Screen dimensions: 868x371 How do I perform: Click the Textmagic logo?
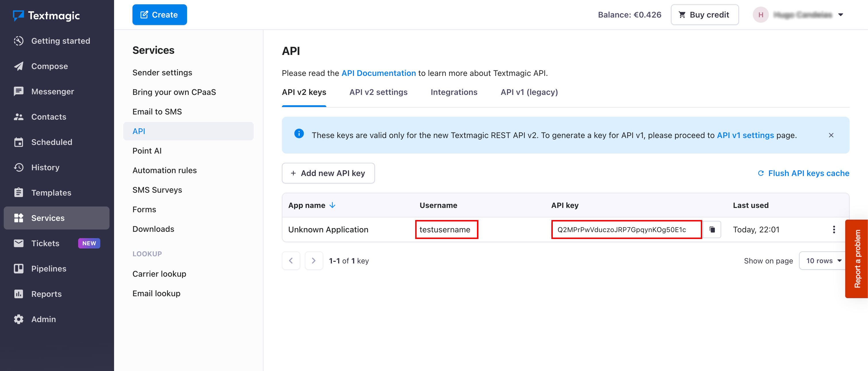[46, 16]
